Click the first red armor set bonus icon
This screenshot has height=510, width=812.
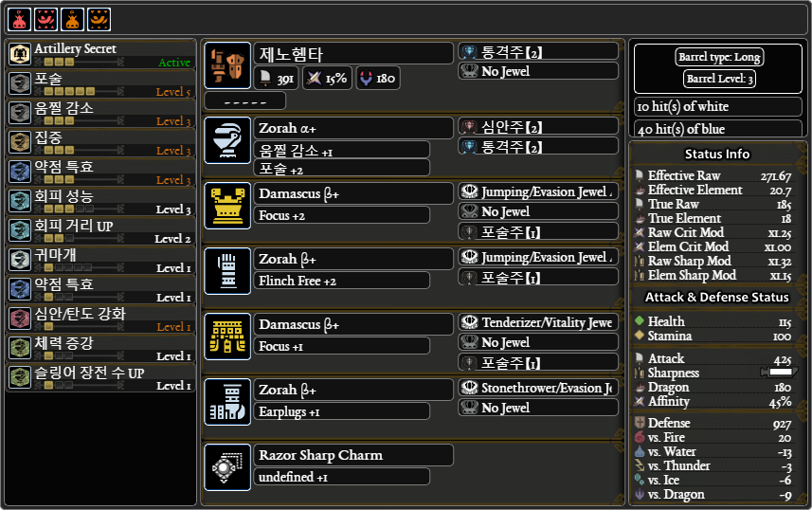(x=20, y=20)
